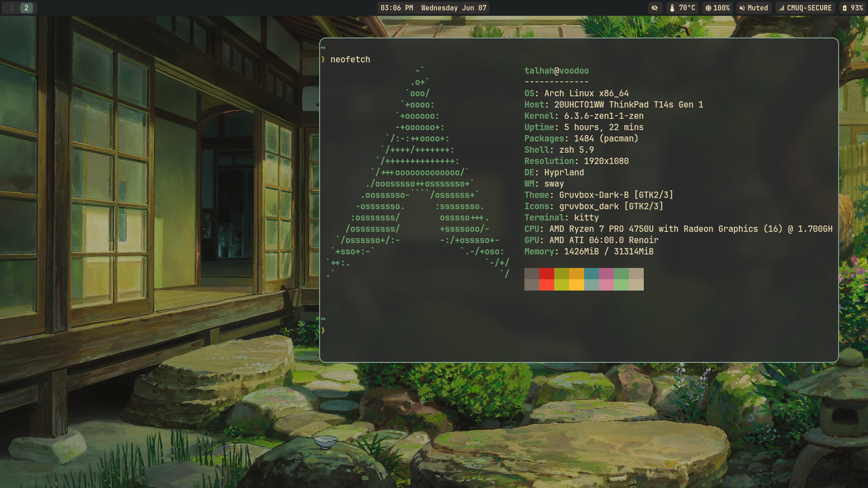The height and width of the screenshot is (488, 868).
Task: Click the thermometer icon beside 70°C
Action: point(672,8)
